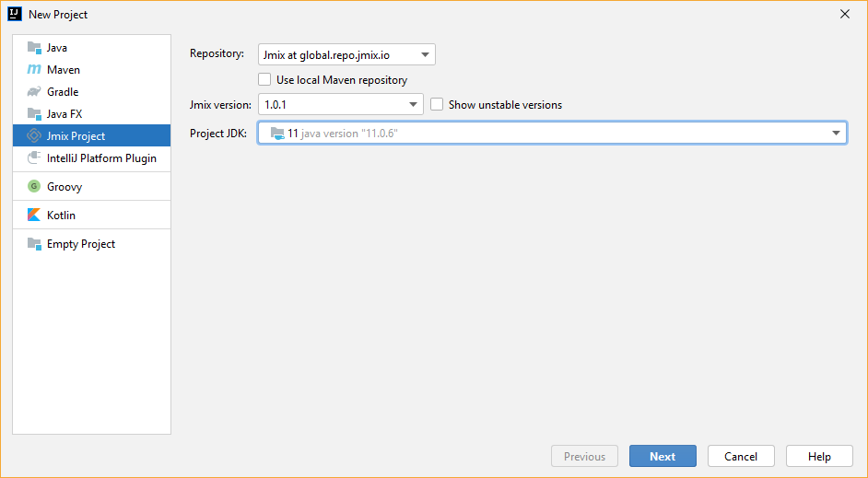Screen dimensions: 868x478
Task: Click the Java FX folder icon
Action: (34, 114)
